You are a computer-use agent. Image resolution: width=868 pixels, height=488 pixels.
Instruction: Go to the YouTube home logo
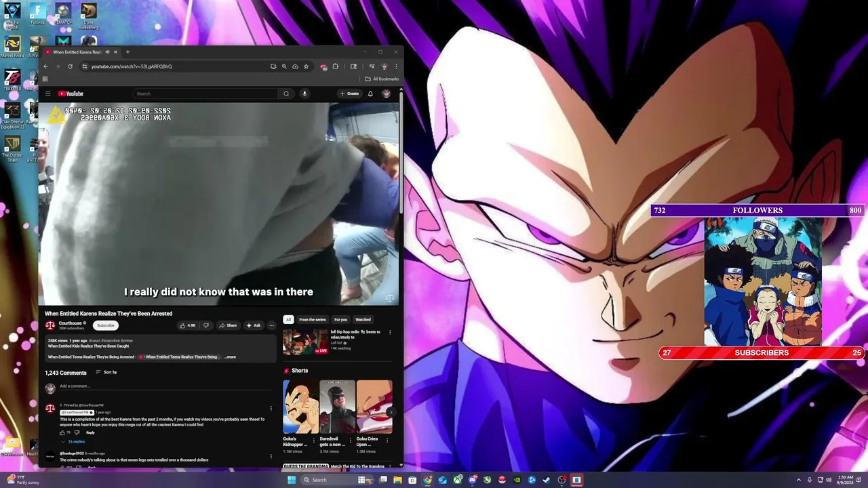pos(71,94)
